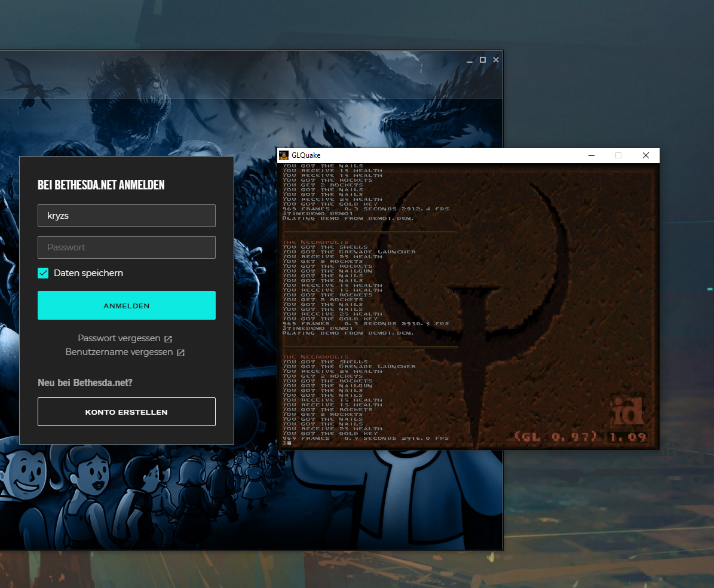Close the Bethesda launcher window
Viewport: 714px width, 588px height.
coord(496,60)
